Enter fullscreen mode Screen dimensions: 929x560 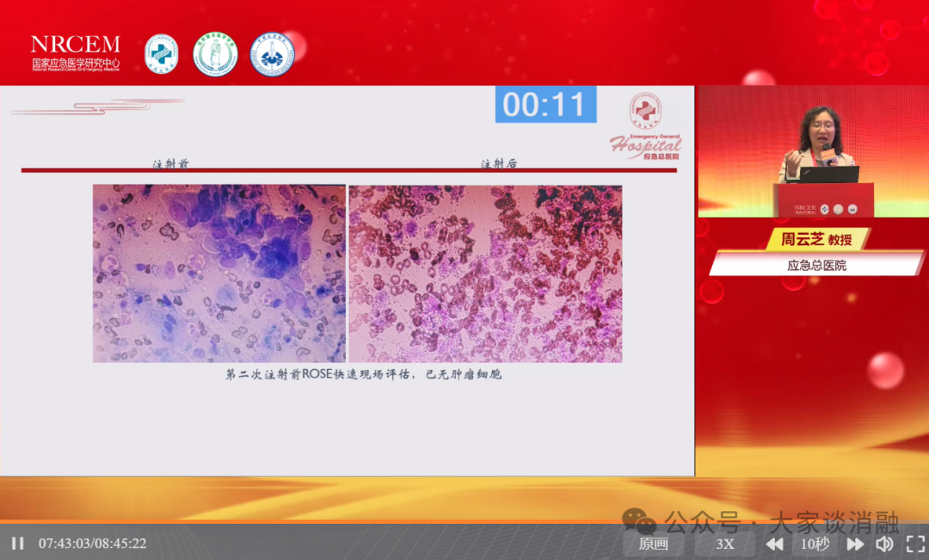pyautogui.click(x=915, y=544)
